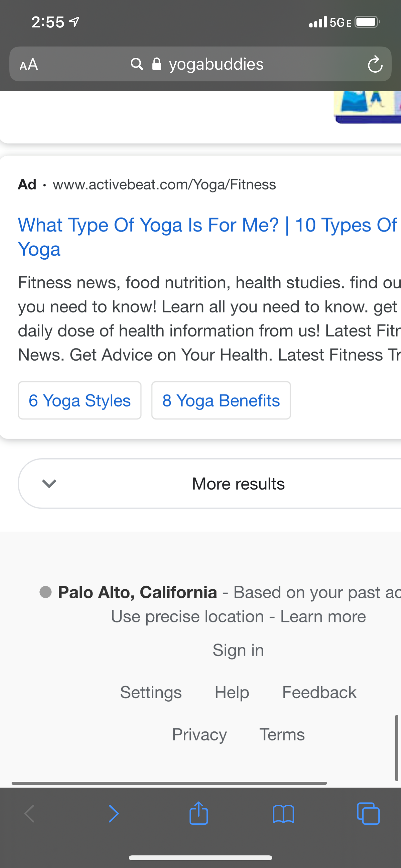401x868 pixels.
Task: Tap the Share icon in bottom toolbar
Action: pos(199,813)
